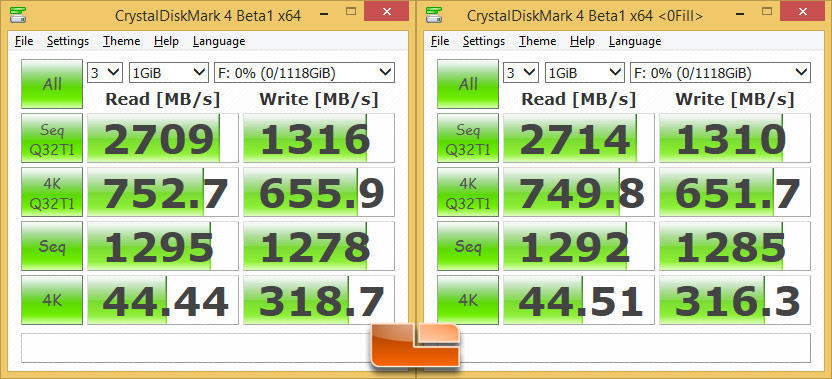Click 1310 write result in 0Fill window
The height and width of the screenshot is (379, 832).
point(735,138)
